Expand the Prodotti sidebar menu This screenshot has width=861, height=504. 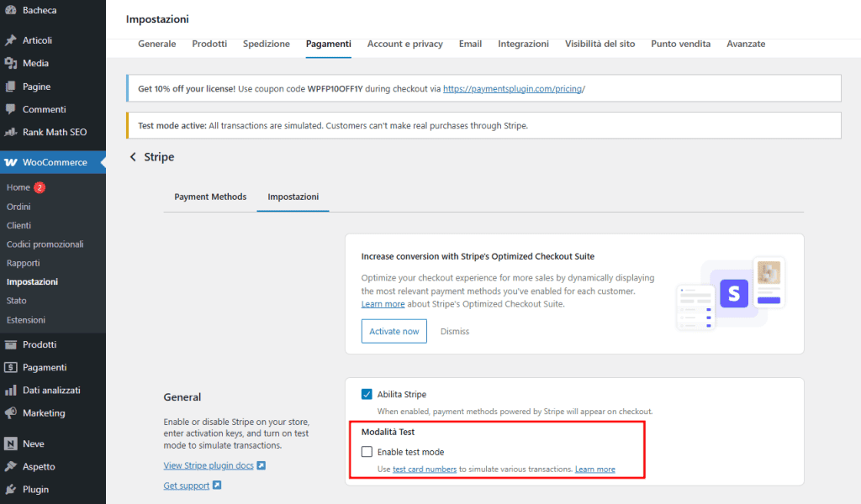click(12, 344)
